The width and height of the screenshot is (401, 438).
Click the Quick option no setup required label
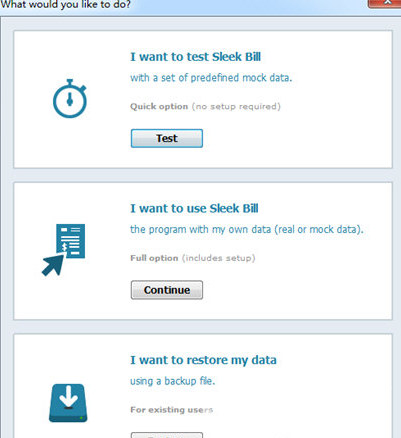[x=205, y=106]
